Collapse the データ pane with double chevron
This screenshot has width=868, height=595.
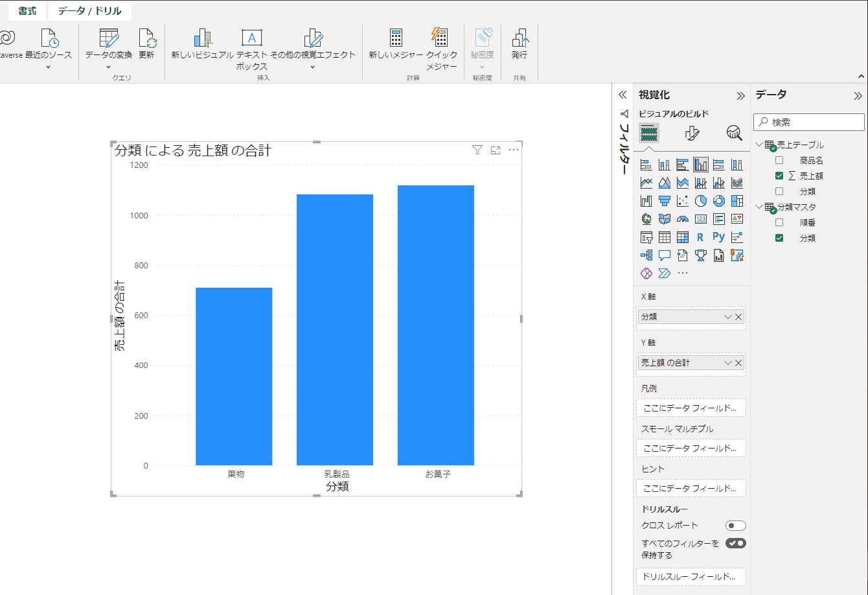(859, 95)
